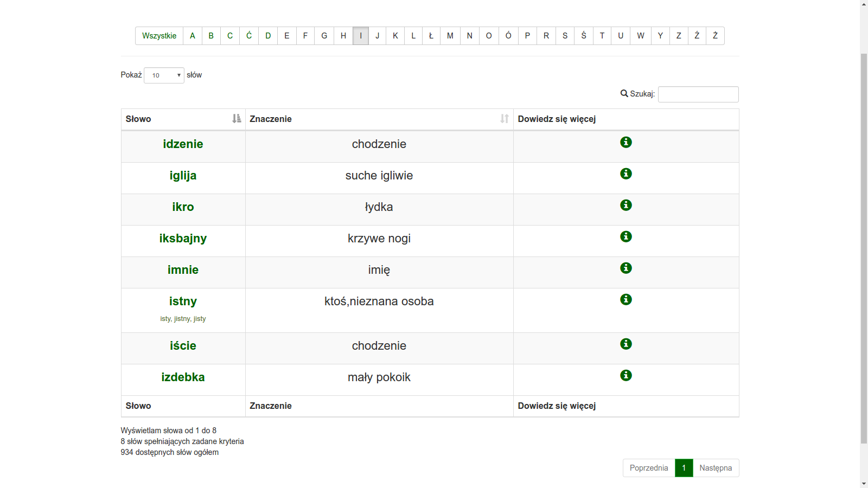Click the info icon beside ikro
868x488 pixels.
(x=626, y=205)
